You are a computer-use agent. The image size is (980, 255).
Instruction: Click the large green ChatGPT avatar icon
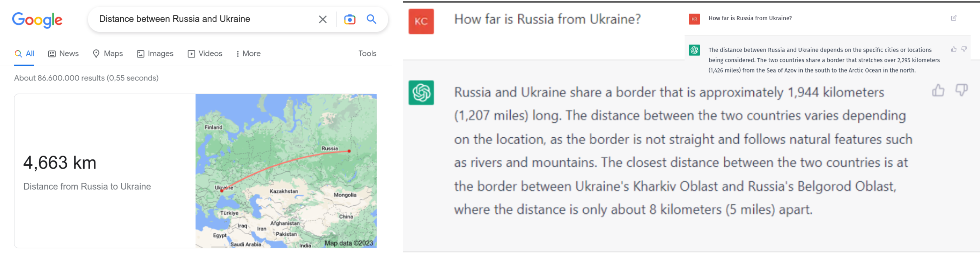421,92
